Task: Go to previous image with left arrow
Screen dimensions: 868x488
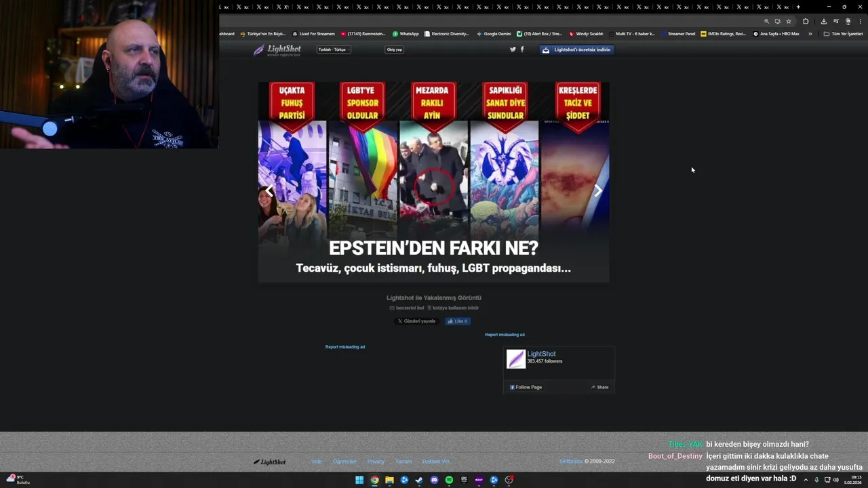Action: point(269,191)
